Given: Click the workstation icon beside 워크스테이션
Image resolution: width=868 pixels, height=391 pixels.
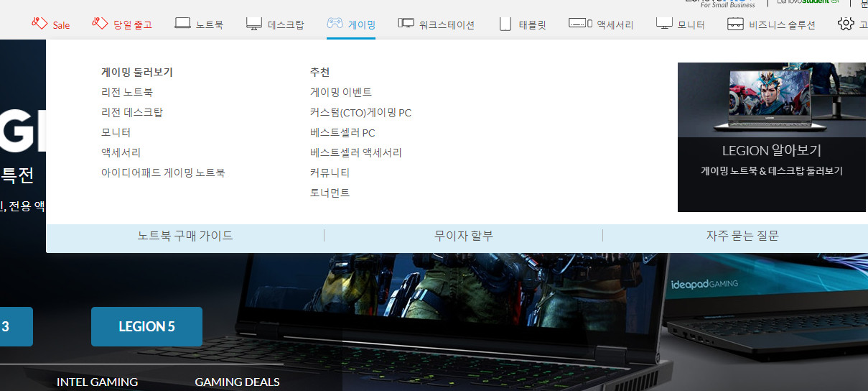Looking at the screenshot, I should [x=406, y=24].
